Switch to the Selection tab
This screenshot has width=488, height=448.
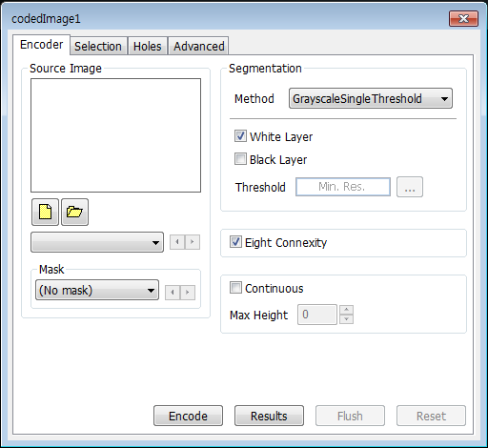(x=98, y=47)
